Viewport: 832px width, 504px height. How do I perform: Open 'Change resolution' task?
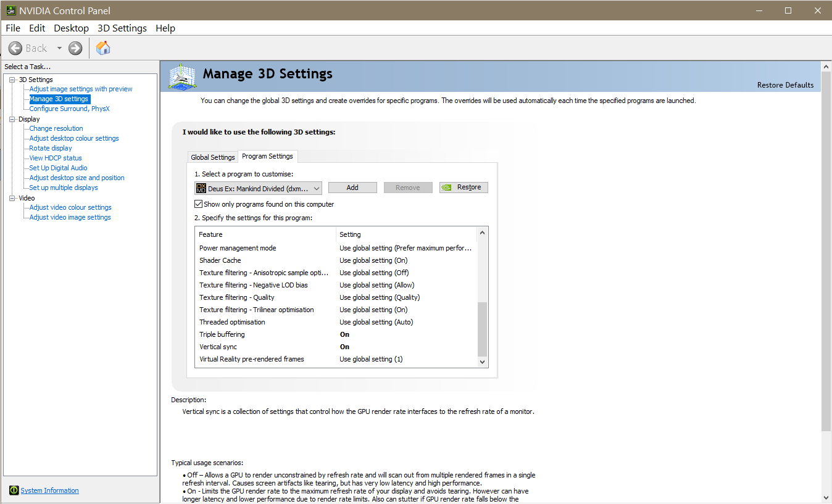[56, 128]
